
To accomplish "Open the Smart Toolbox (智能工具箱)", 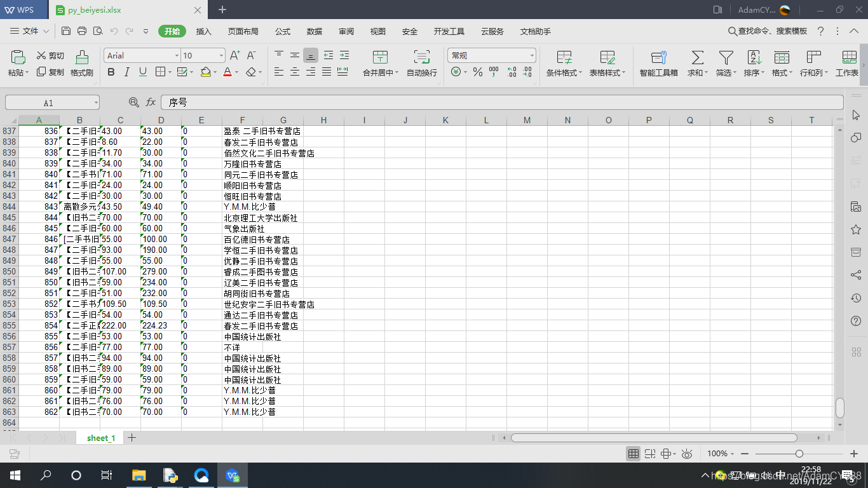I will pos(659,64).
